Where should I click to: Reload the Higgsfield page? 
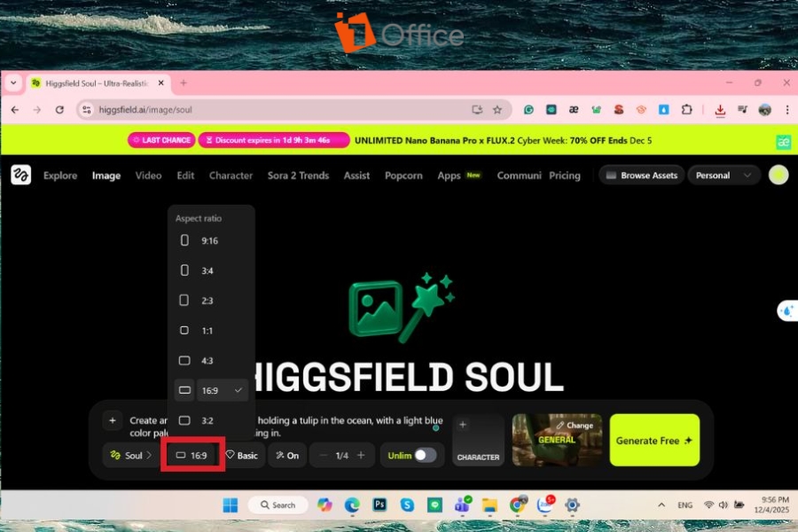tap(59, 109)
